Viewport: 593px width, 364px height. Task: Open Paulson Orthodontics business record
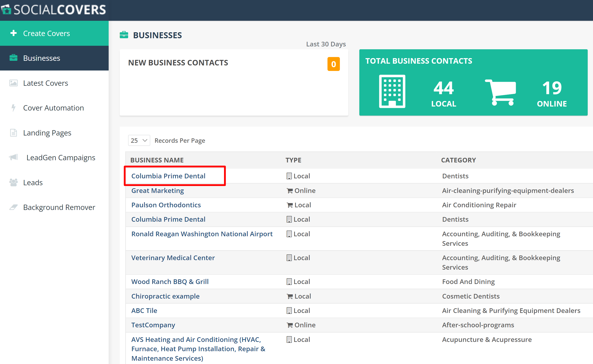(x=166, y=205)
